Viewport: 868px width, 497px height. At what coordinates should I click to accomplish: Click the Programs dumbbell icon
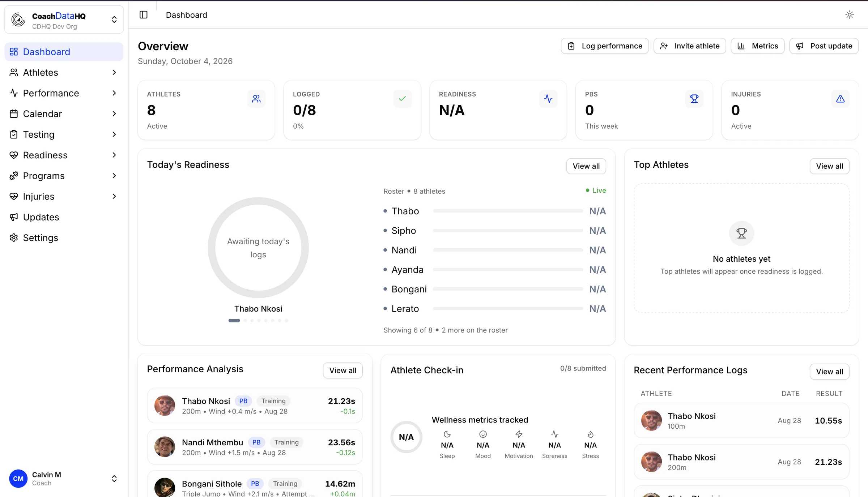click(14, 175)
